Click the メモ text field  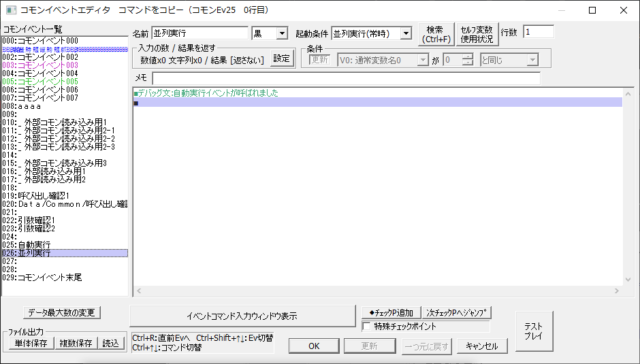tap(346, 78)
